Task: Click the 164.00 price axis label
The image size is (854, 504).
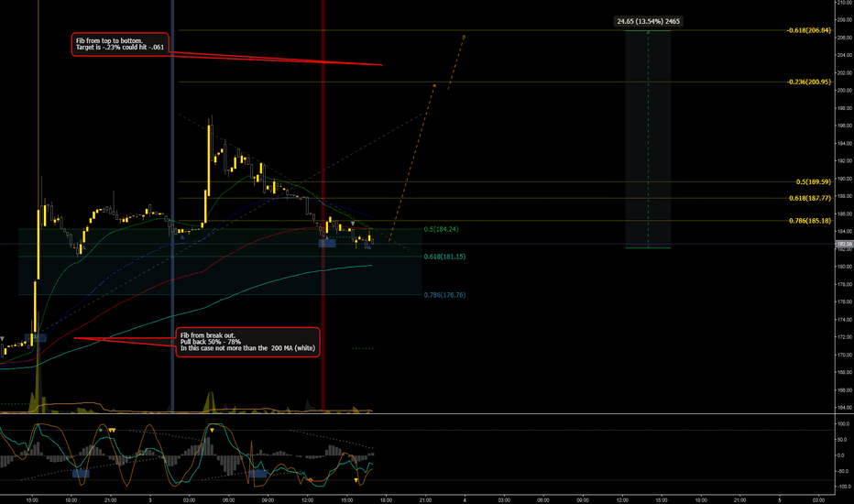Action: [x=845, y=408]
